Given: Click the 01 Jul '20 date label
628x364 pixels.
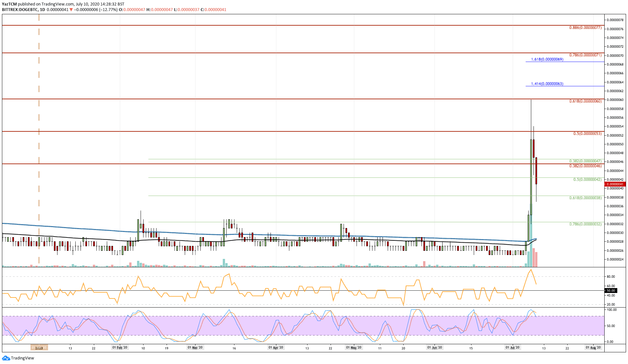Looking at the screenshot, I should 513,348.
